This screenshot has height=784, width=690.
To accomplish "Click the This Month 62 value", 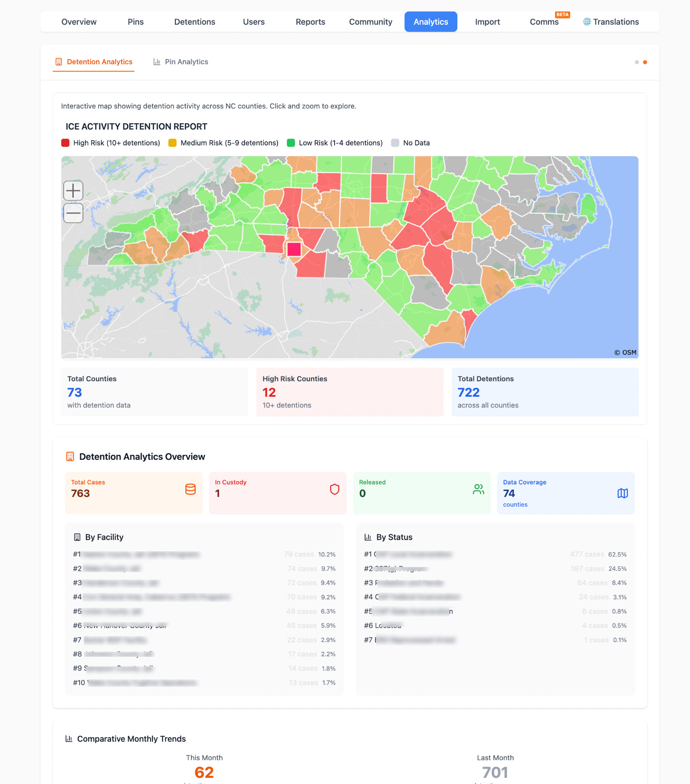I will click(204, 773).
